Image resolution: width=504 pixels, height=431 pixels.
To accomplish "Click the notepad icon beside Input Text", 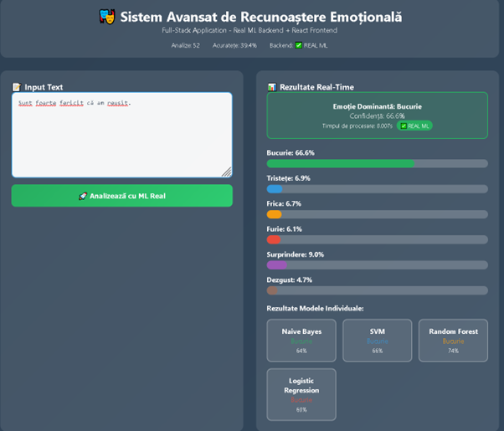I will 17,87.
